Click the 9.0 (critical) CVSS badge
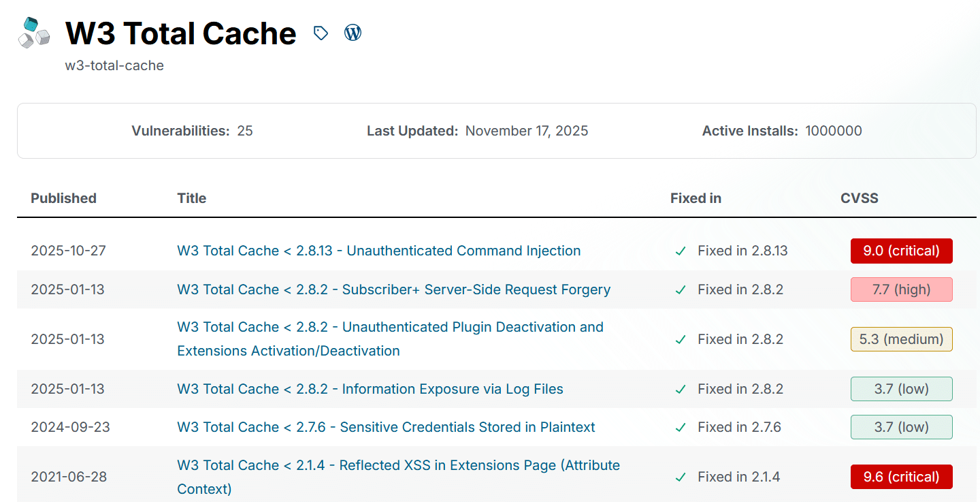Screen dimensions: 980x502 pyautogui.click(x=901, y=251)
